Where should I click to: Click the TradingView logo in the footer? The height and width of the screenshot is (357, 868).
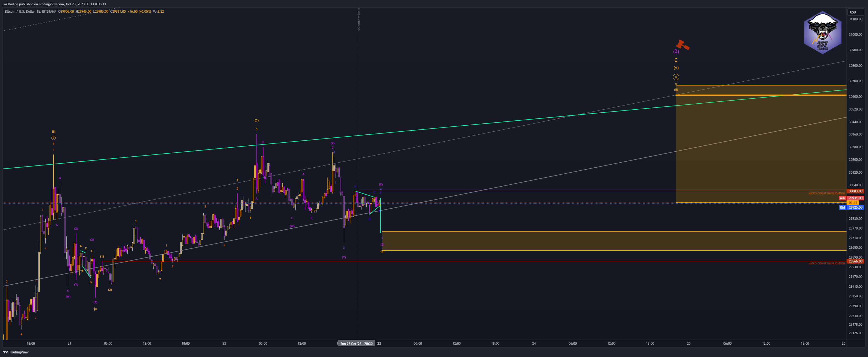pyautogui.click(x=16, y=352)
